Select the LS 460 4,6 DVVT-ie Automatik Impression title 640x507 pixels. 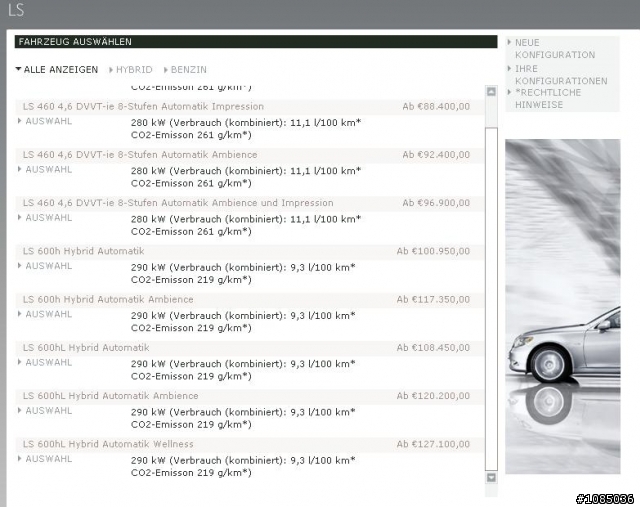coord(143,107)
